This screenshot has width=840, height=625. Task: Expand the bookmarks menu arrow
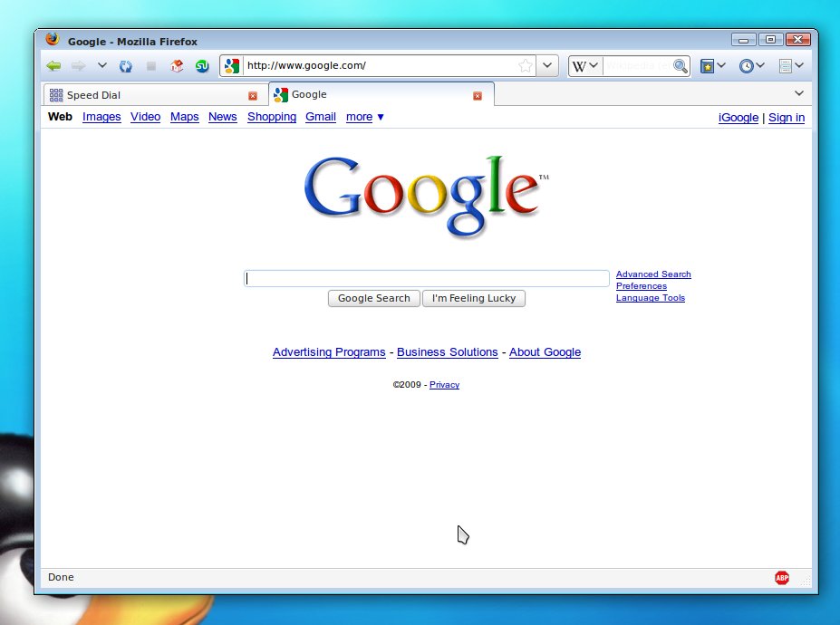721,65
